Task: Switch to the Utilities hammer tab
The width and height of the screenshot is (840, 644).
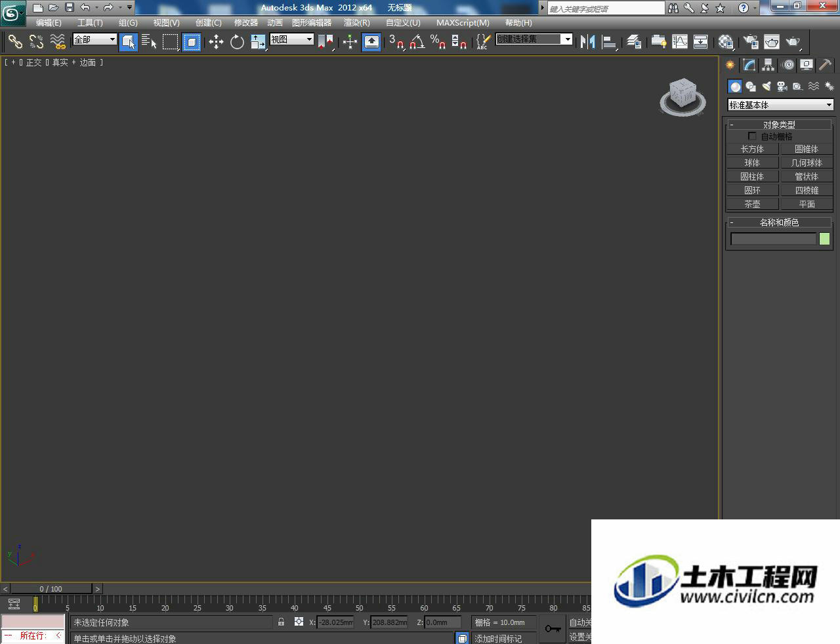Action: [826, 65]
